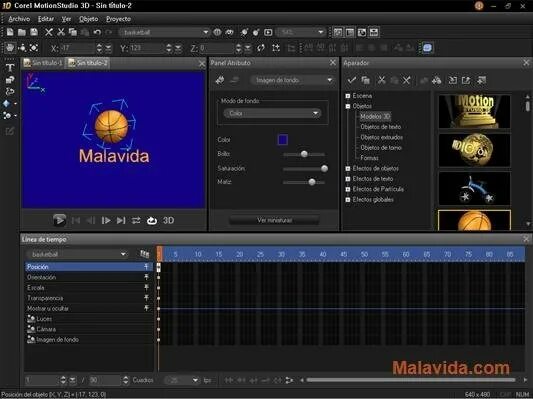Select Formas in object tree
The height and width of the screenshot is (399, 533).
[x=369, y=158]
